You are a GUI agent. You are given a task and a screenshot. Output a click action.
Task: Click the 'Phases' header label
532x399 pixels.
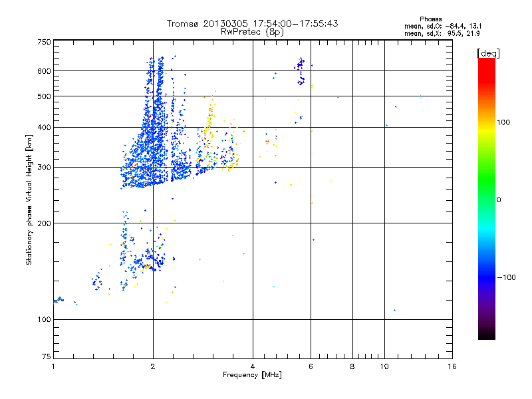(430, 19)
